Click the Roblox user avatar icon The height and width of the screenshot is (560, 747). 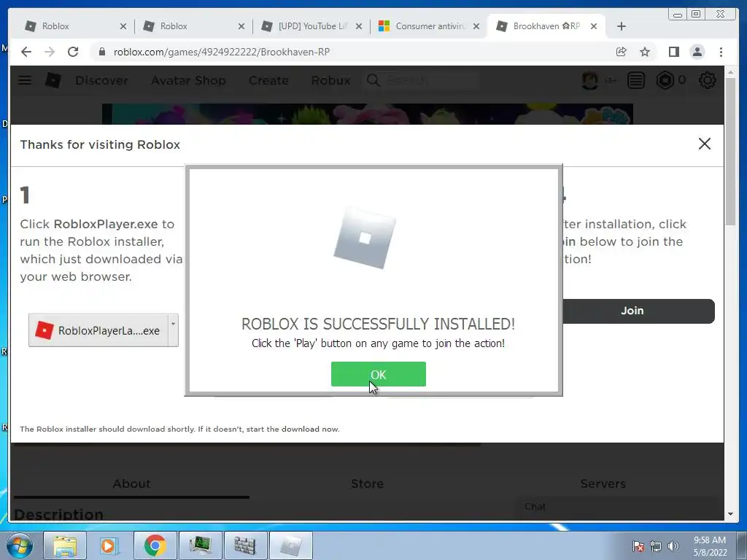click(x=589, y=80)
